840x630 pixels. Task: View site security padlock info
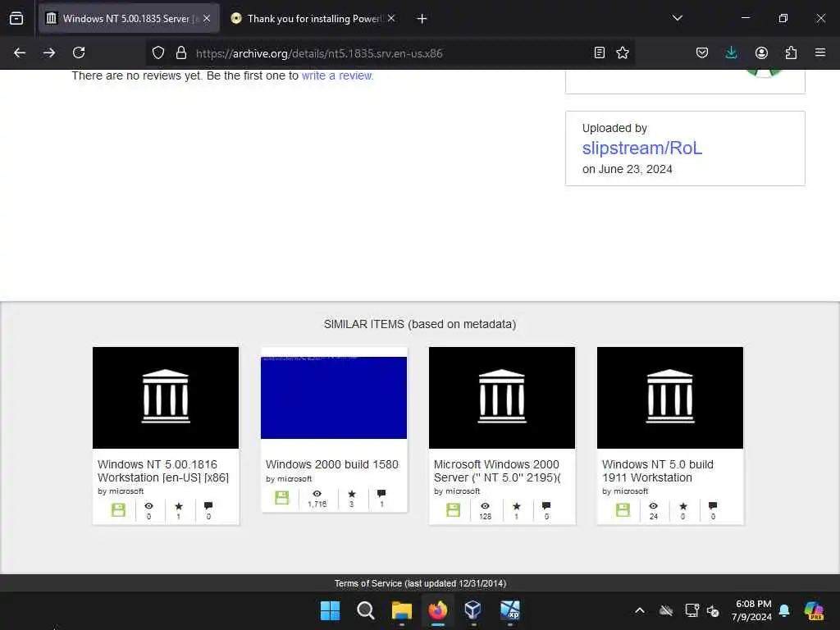tap(181, 52)
